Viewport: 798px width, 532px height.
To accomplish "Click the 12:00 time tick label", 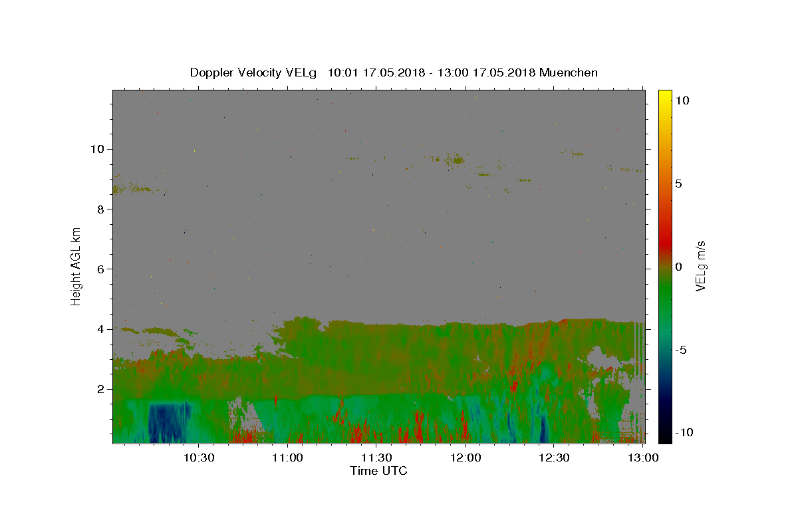I will [x=465, y=458].
